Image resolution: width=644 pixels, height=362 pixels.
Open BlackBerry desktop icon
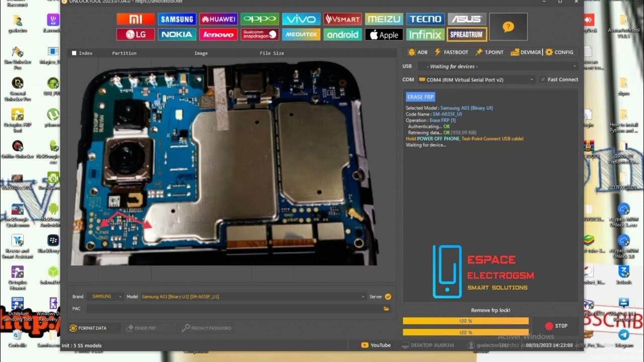tap(53, 244)
